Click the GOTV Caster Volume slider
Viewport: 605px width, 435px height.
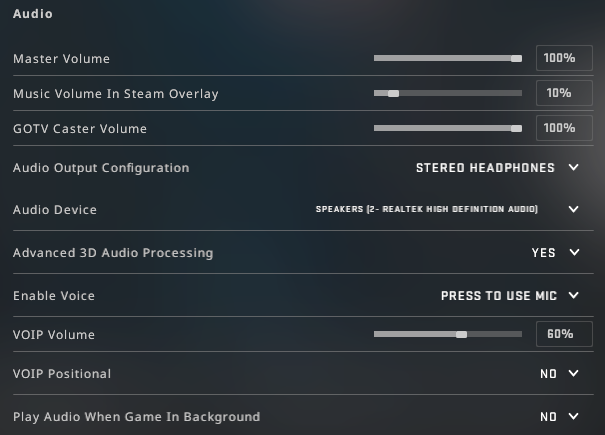[447, 129]
